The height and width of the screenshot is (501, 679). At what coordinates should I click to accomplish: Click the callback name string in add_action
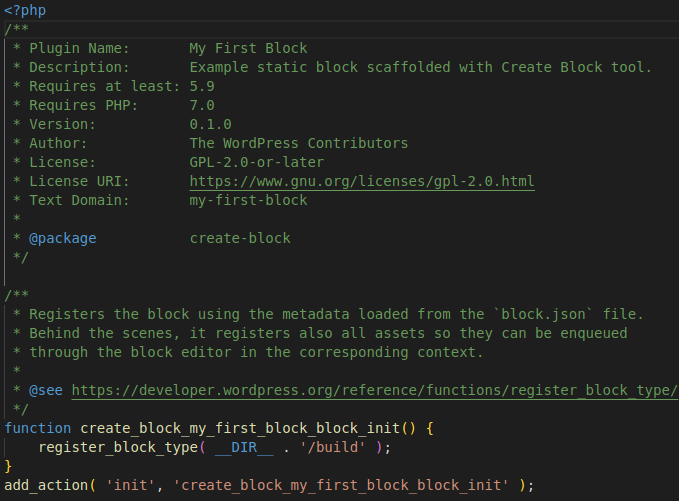tap(341, 486)
